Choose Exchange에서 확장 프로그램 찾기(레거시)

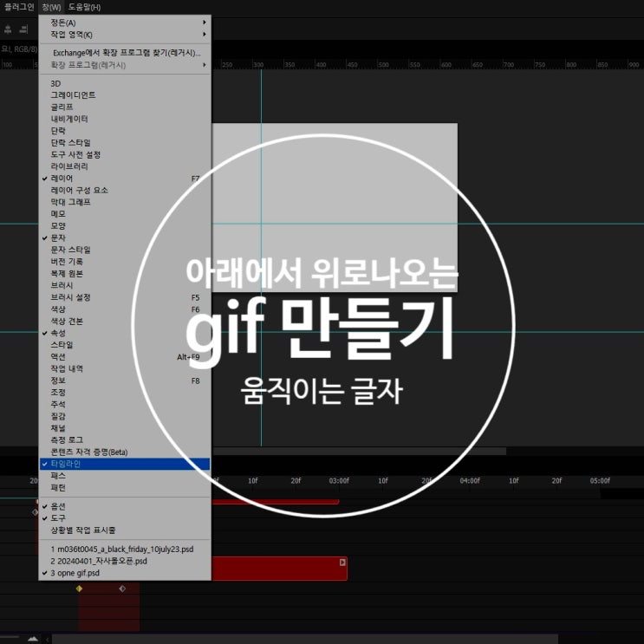click(125, 53)
